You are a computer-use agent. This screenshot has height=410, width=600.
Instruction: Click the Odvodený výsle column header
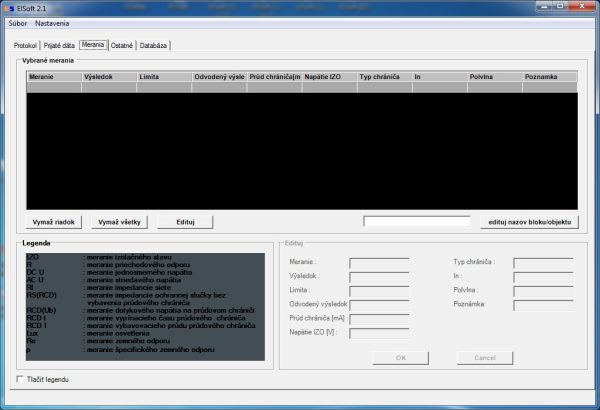pos(219,77)
